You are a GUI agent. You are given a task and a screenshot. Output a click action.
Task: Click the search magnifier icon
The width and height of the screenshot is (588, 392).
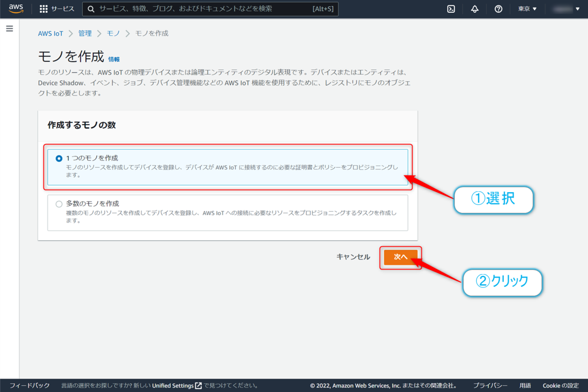coord(91,9)
